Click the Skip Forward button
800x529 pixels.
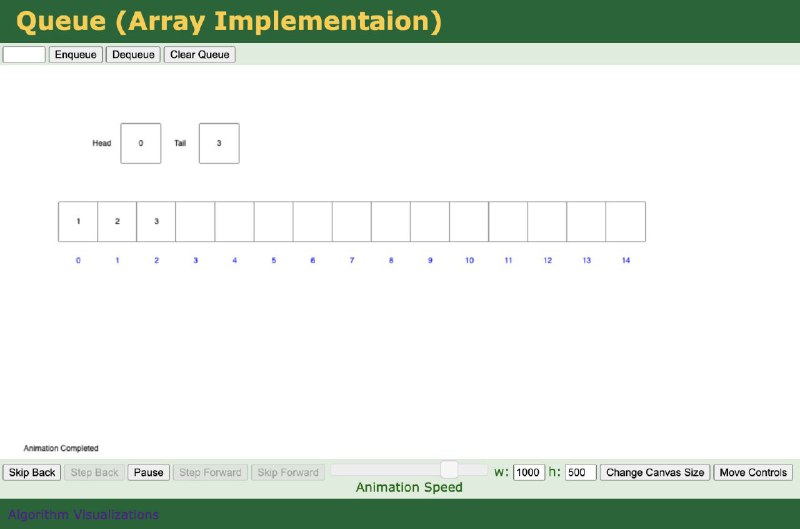click(288, 472)
